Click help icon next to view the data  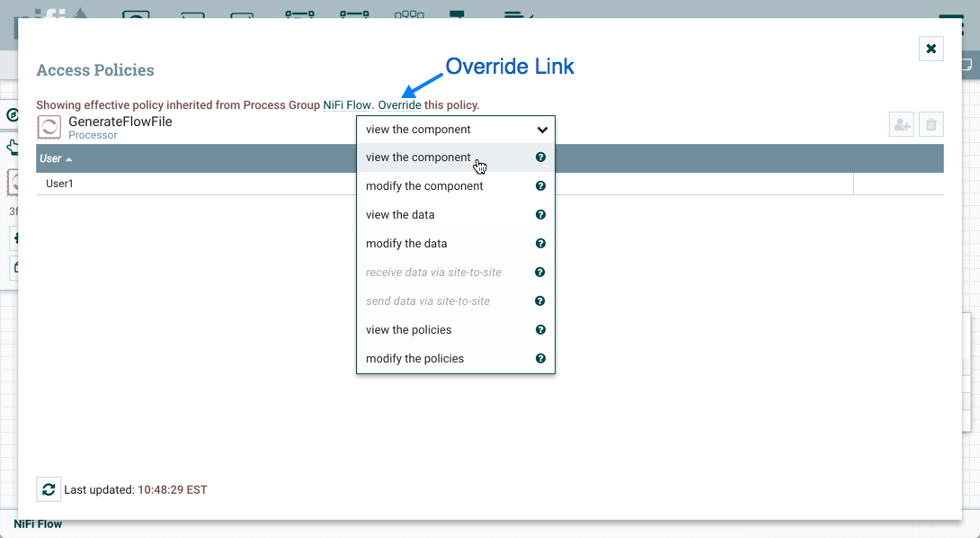click(540, 215)
